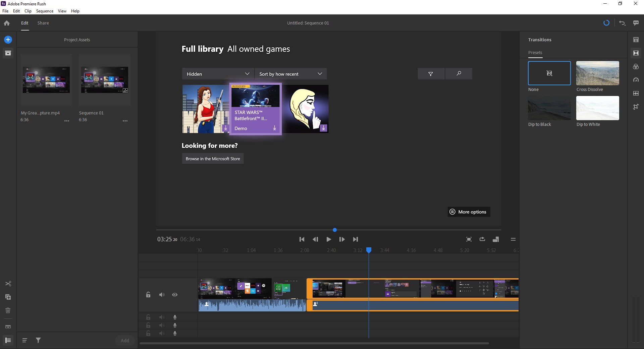Open the Color panel icon
The width and height of the screenshot is (644, 349).
pyautogui.click(x=636, y=67)
